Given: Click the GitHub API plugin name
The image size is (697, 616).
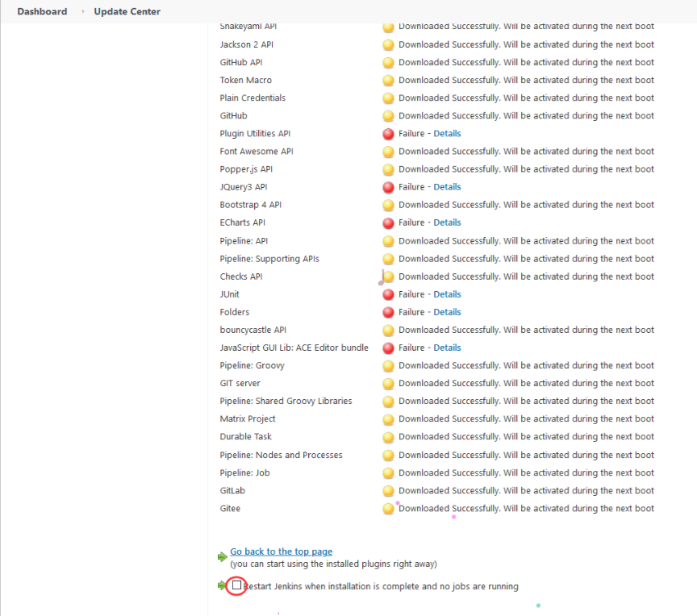Looking at the screenshot, I should [x=241, y=62].
